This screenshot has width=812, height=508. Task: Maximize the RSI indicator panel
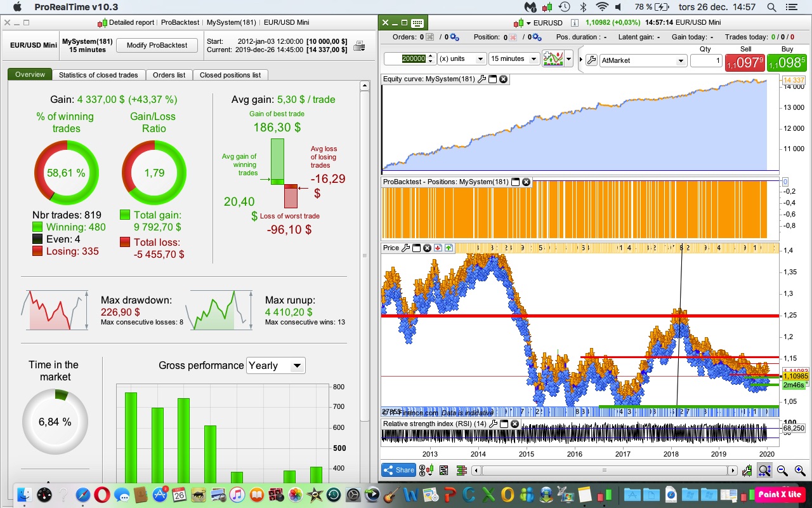click(504, 424)
